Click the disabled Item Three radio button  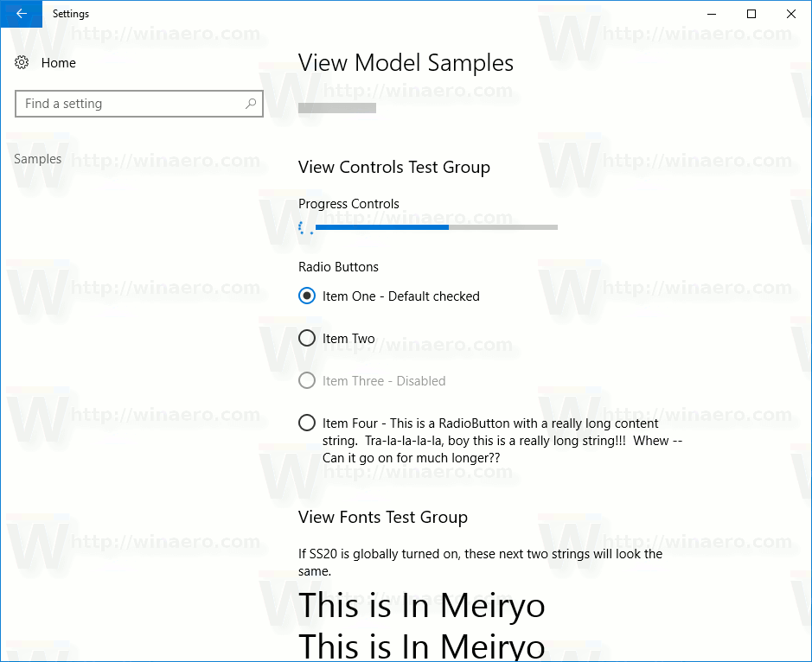[x=307, y=380]
